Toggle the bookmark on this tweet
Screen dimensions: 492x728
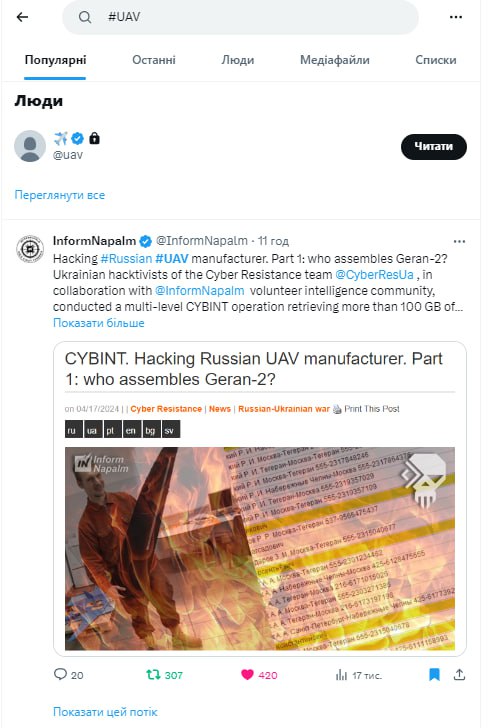(x=434, y=675)
